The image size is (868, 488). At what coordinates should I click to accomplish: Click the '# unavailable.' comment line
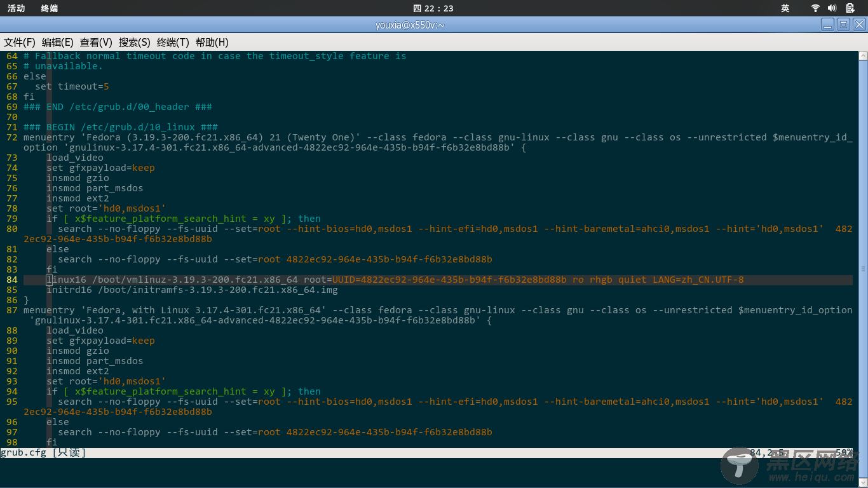tap(64, 66)
